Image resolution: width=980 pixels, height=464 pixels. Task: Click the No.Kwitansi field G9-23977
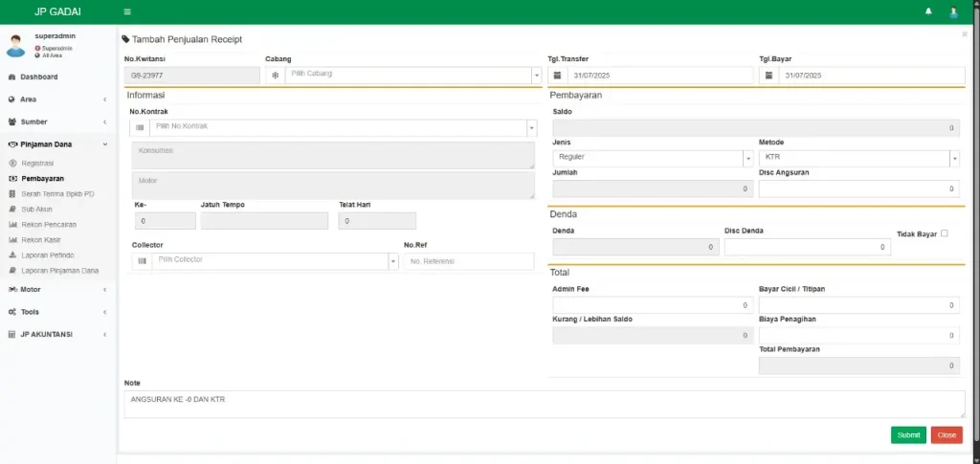coord(191,76)
